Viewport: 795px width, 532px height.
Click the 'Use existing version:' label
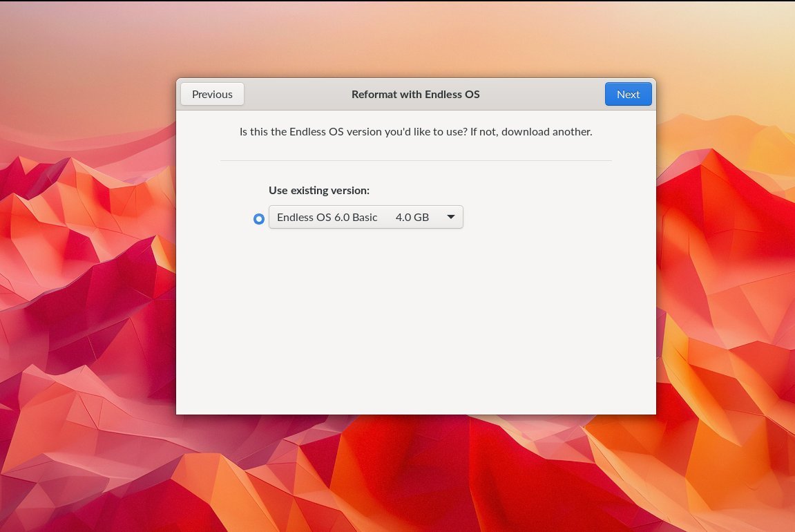point(319,190)
